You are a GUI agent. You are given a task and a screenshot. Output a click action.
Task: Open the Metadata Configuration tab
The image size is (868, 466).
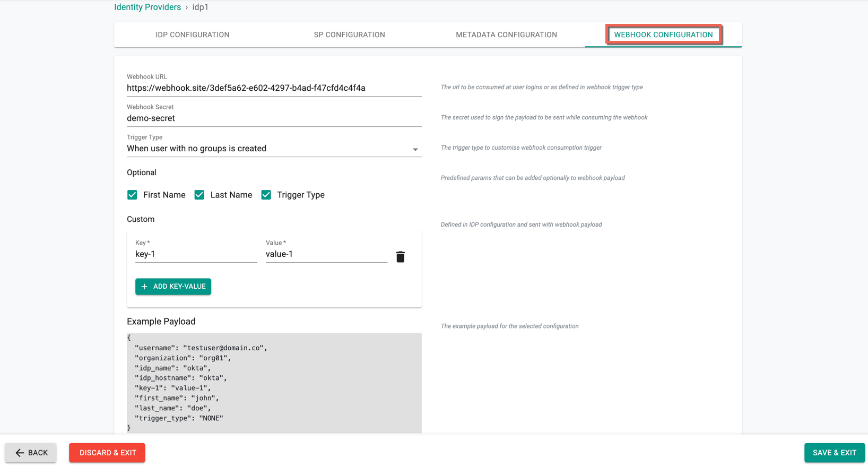pos(507,35)
